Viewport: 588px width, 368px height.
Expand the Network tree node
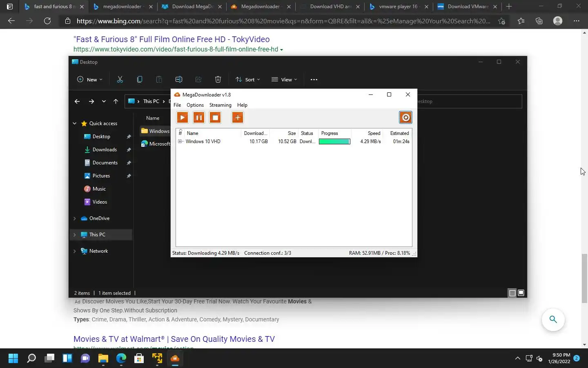coord(75,251)
